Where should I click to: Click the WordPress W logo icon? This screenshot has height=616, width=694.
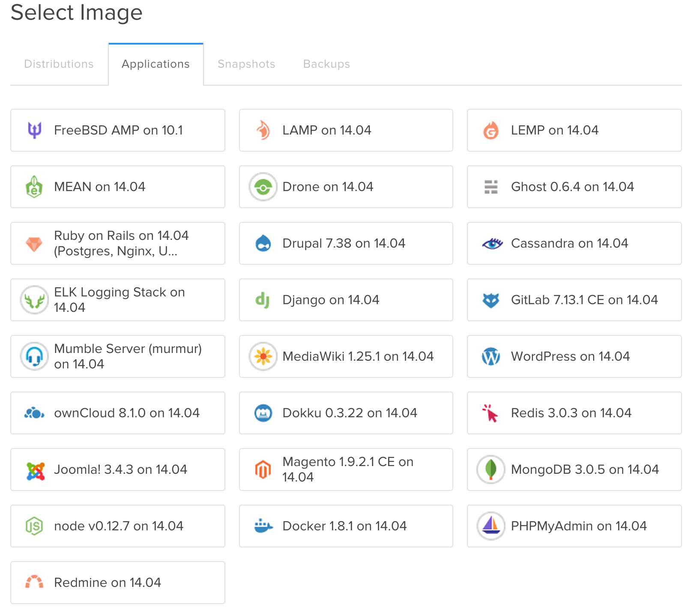coord(491,356)
